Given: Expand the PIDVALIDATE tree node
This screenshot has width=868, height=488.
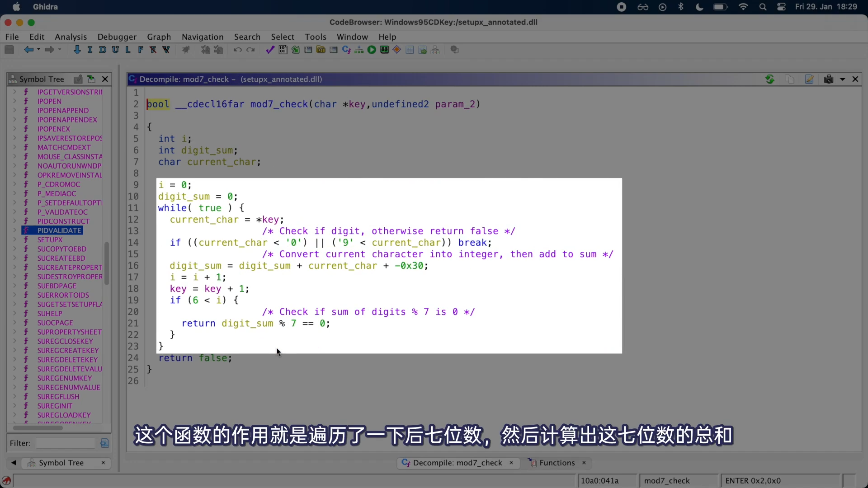Looking at the screenshot, I should 14,230.
